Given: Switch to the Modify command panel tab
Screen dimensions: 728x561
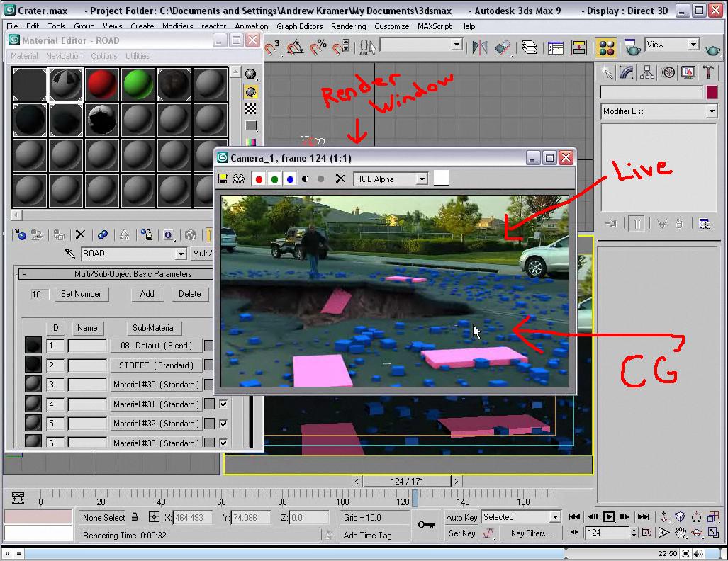Looking at the screenshot, I should (627, 72).
